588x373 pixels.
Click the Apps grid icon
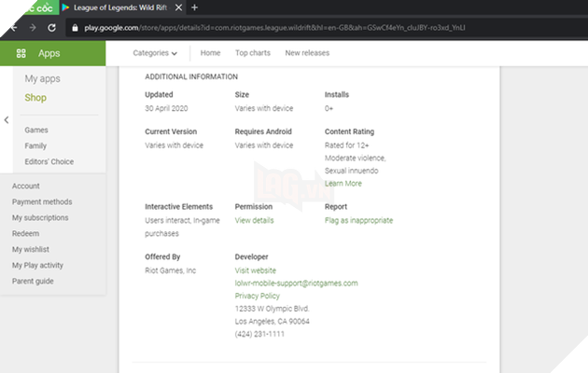22,53
